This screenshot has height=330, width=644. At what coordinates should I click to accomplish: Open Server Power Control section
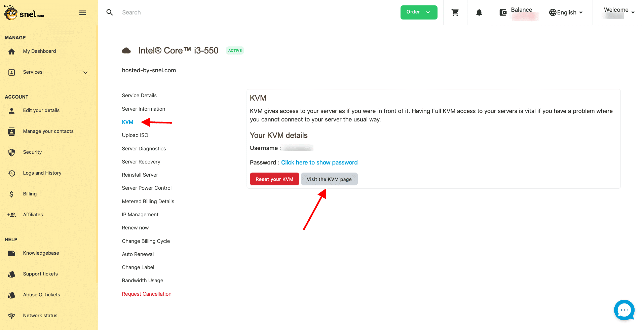[147, 188]
